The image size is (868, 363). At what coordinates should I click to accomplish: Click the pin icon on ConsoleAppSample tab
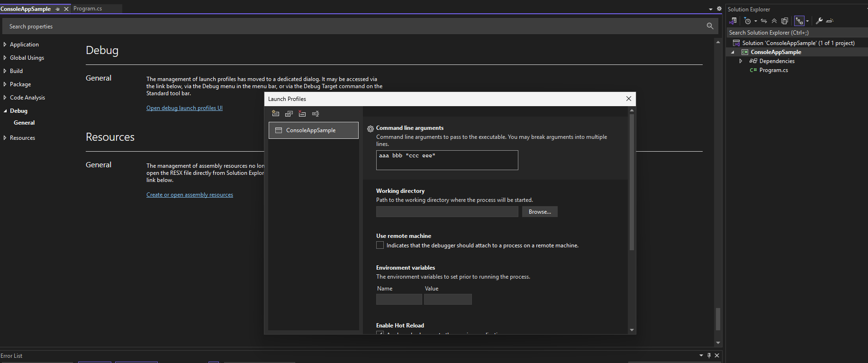coord(58,9)
